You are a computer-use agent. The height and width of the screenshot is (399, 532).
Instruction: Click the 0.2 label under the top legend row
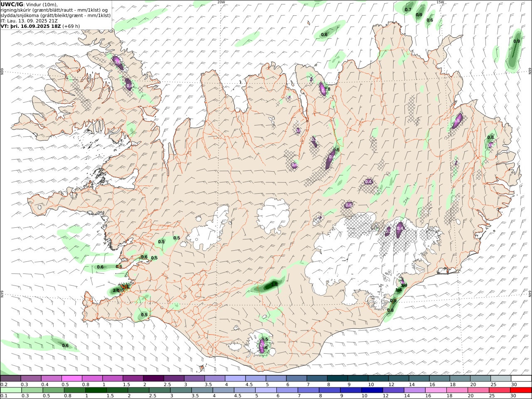[x=3, y=384]
